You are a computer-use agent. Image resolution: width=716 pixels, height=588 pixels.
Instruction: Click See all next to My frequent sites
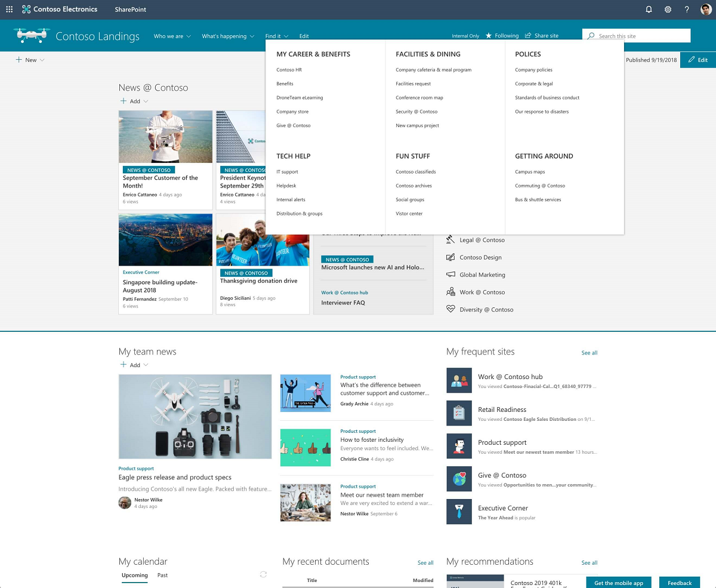pos(589,353)
